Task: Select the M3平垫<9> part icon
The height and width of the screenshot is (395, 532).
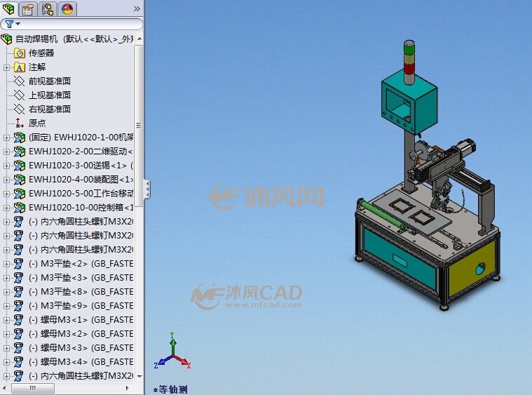Action: 19,306
